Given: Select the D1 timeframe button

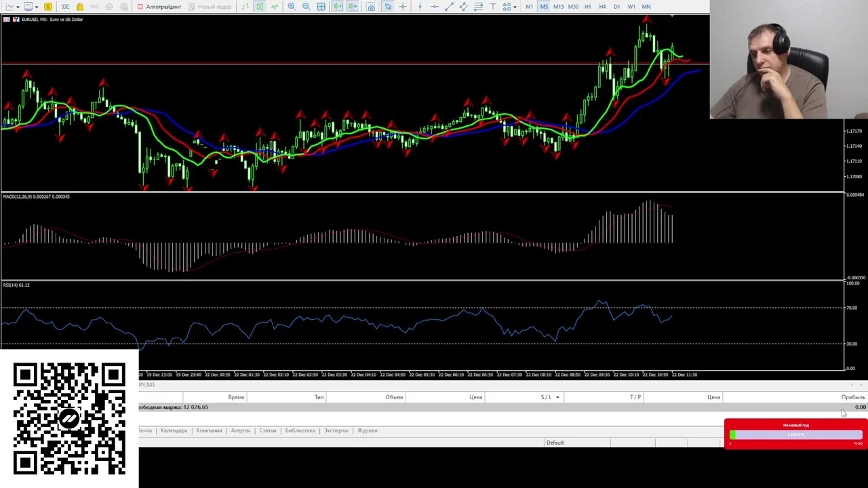Looking at the screenshot, I should 617,6.
